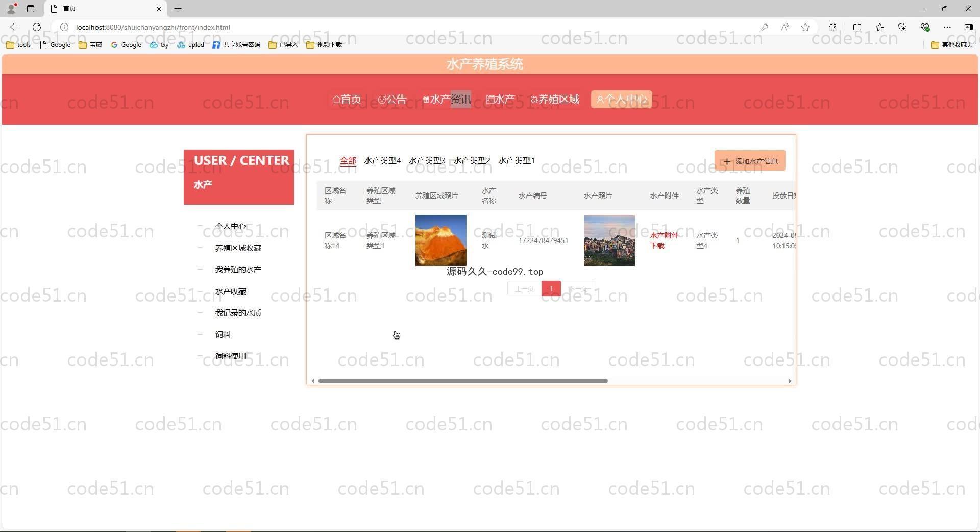Open 水产资讯 in the navigation bar
Image resolution: width=980 pixels, height=532 pixels.
tap(447, 99)
